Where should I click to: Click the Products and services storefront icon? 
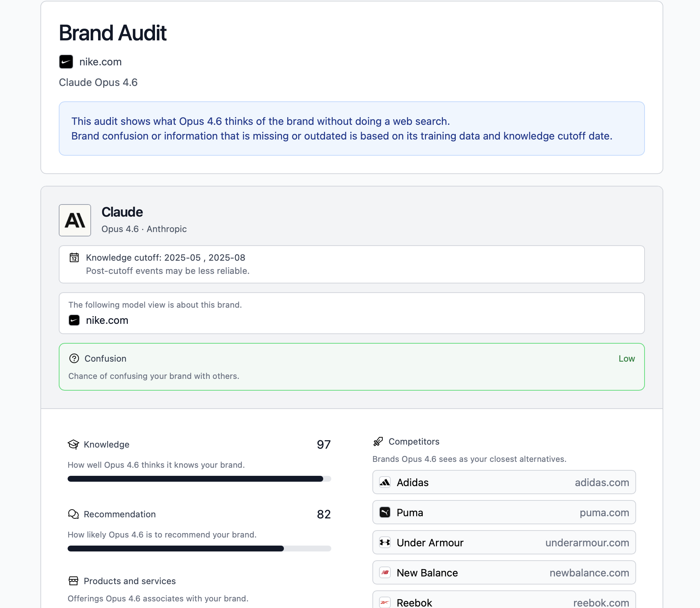(73, 581)
